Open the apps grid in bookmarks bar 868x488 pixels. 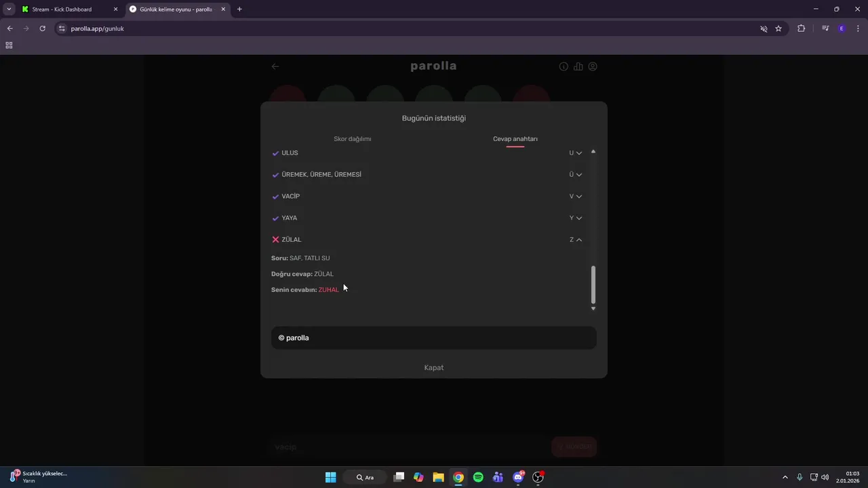(x=9, y=45)
